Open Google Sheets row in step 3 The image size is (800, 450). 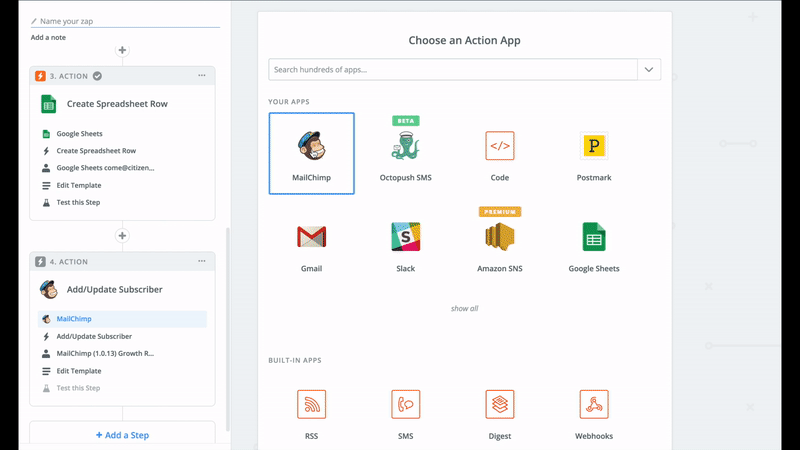(122, 134)
